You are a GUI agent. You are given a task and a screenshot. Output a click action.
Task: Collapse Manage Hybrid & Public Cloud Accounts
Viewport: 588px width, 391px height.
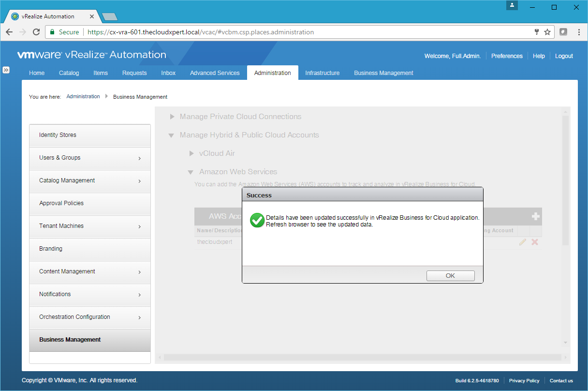pos(171,135)
